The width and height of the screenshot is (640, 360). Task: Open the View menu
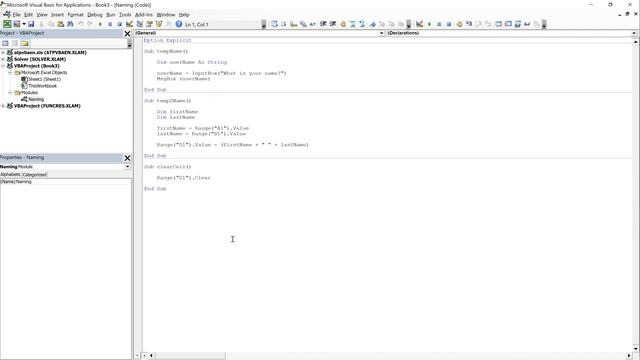[42, 15]
